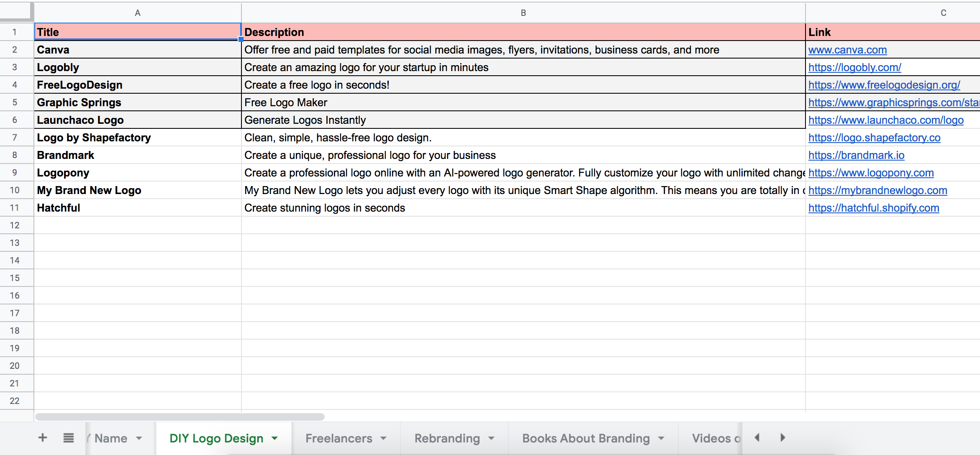Open the all sheets list icon

click(x=69, y=438)
